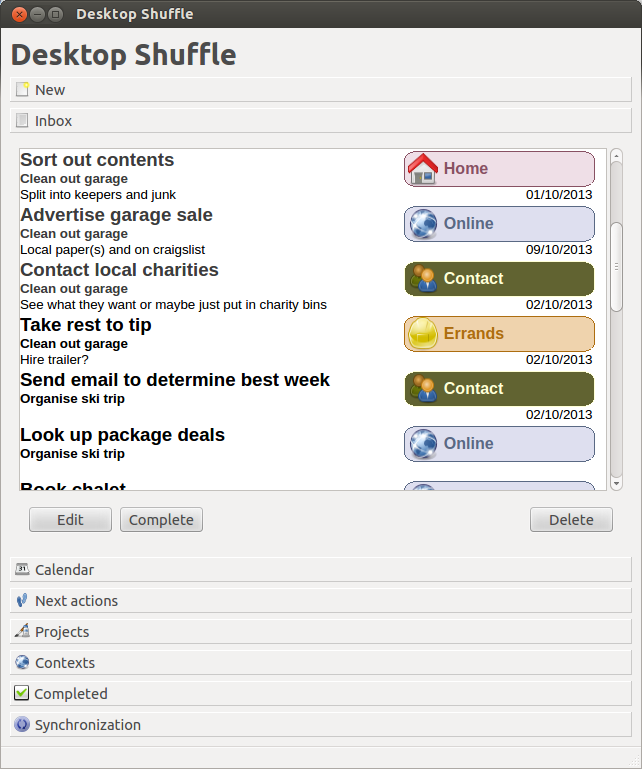Click the Synchronization arrows icon
642x769 pixels.
22,725
